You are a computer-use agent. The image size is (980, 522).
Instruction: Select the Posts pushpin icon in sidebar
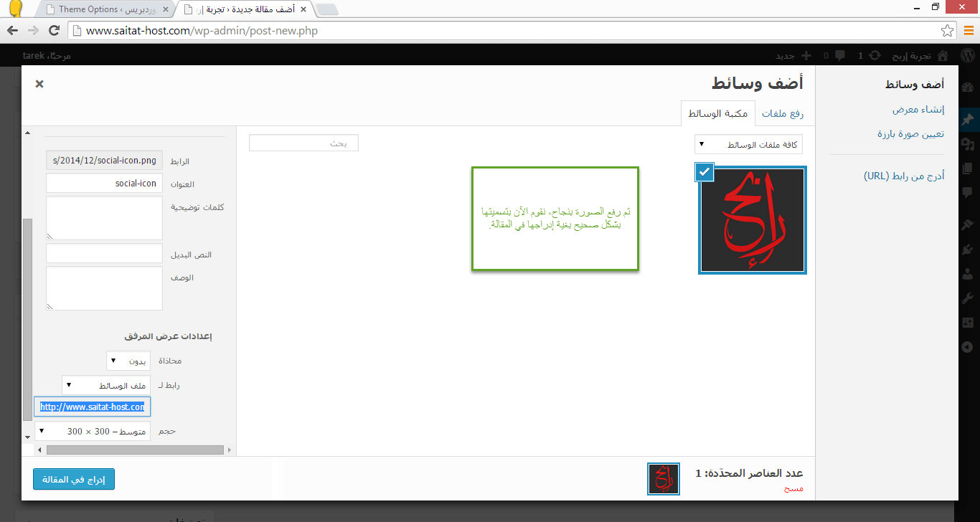pos(968,119)
